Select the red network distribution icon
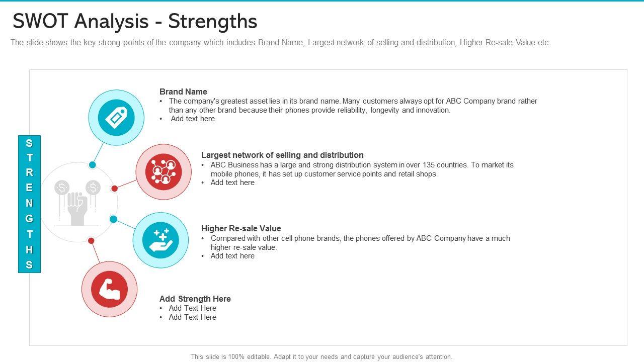The image size is (644, 362). click(164, 171)
